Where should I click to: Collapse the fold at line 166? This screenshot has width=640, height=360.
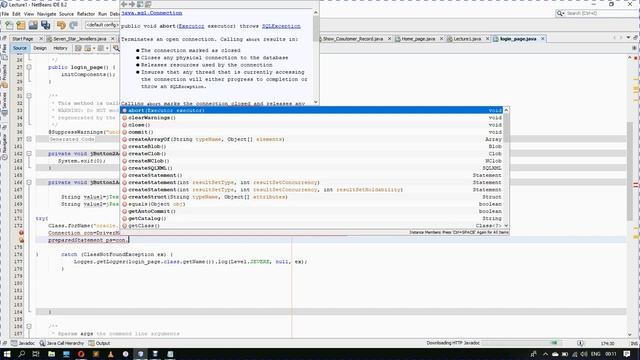tap(29, 182)
